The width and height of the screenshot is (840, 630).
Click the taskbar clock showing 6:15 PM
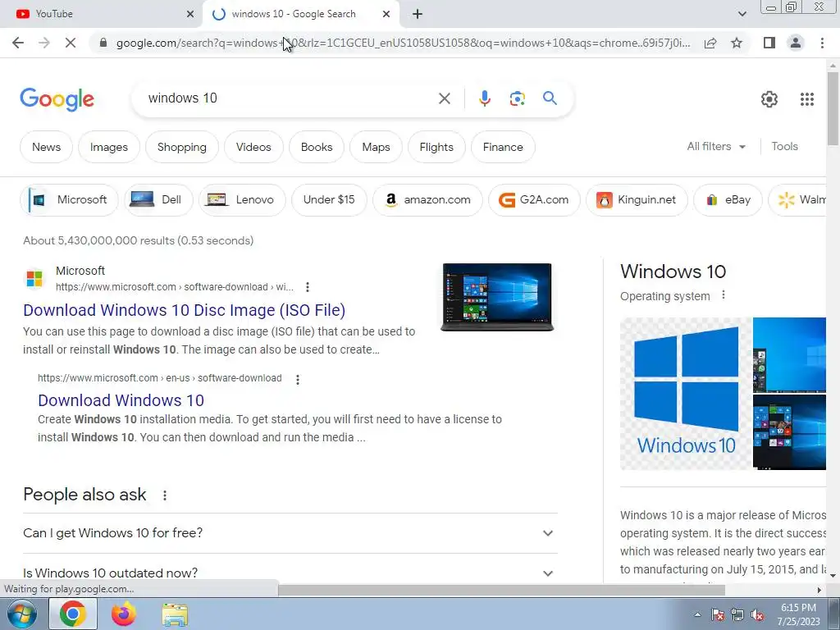(798, 614)
